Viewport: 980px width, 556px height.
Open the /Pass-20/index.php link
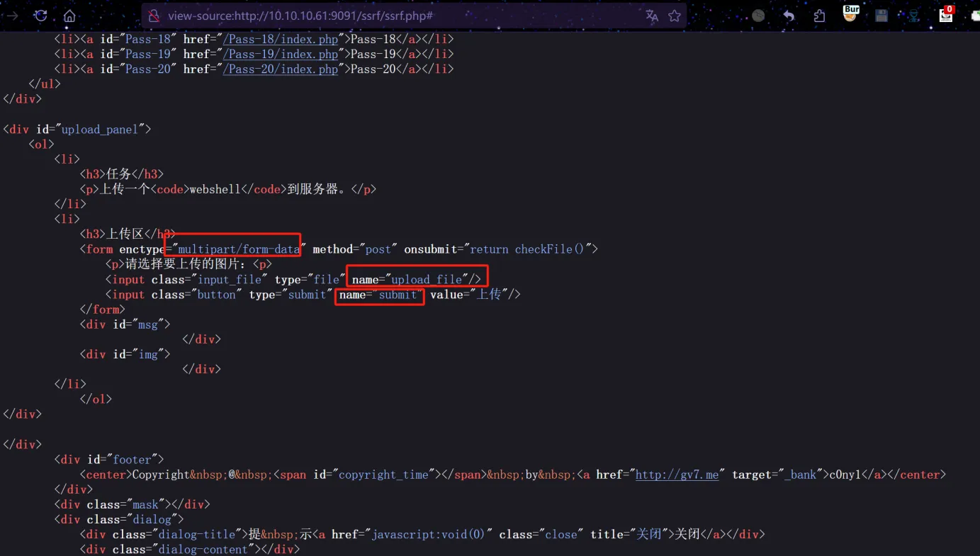coord(281,69)
